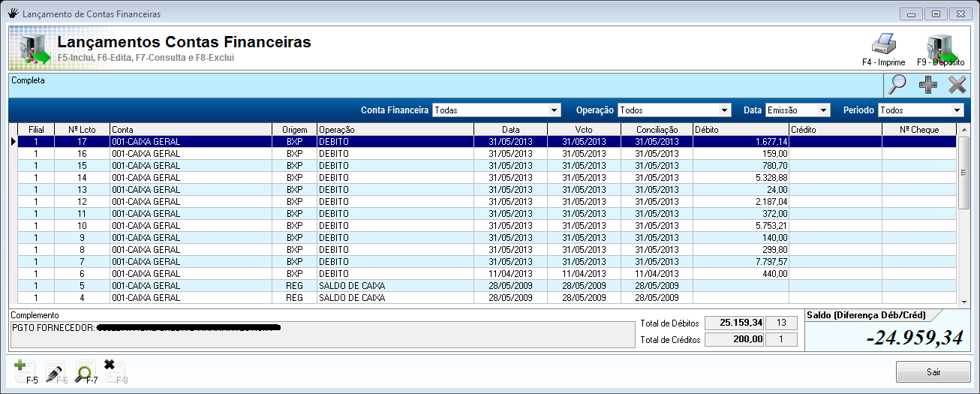Delete the entry with F-8 icon
980x394 pixels.
tap(115, 372)
